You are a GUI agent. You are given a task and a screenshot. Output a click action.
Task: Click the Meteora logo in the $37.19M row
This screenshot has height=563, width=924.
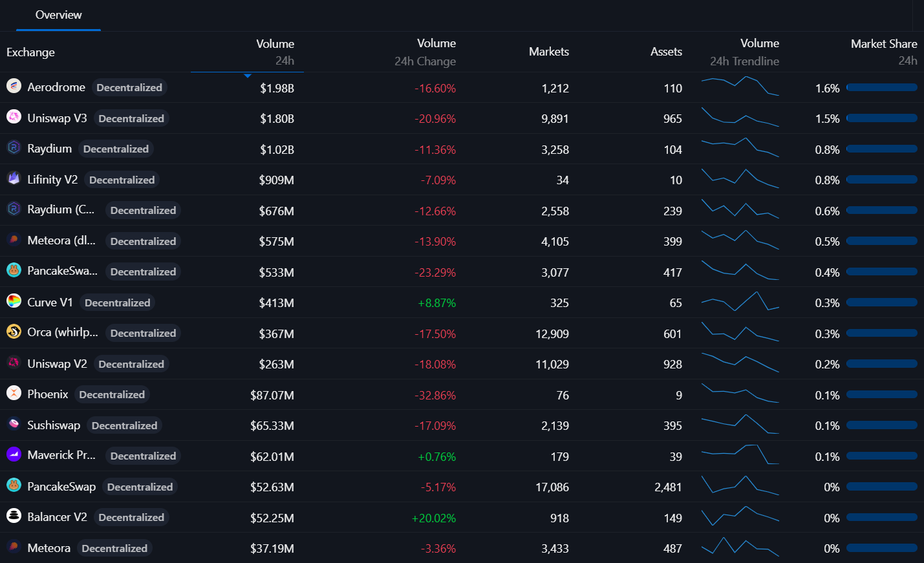point(14,546)
